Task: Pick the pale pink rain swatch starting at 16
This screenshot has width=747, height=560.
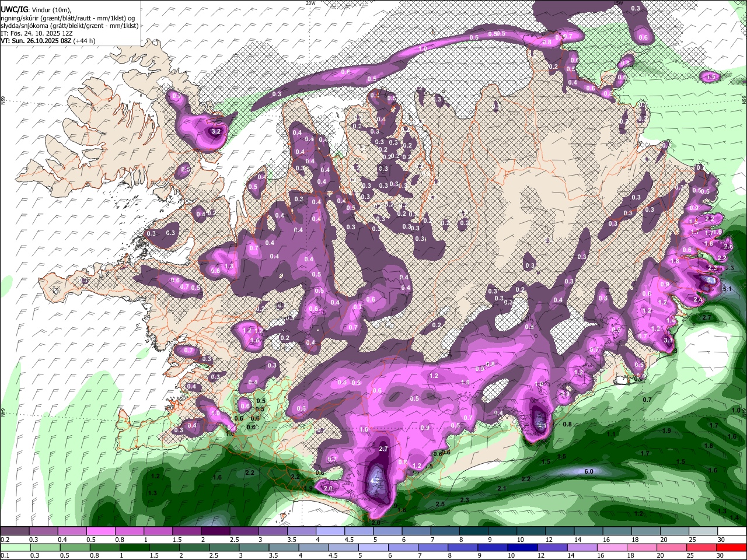Action: pyautogui.click(x=612, y=547)
